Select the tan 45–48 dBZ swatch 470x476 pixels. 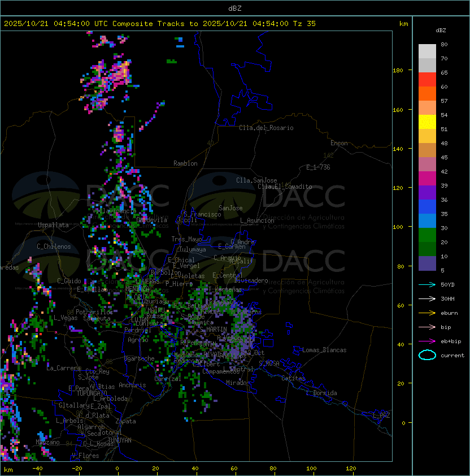(427, 150)
